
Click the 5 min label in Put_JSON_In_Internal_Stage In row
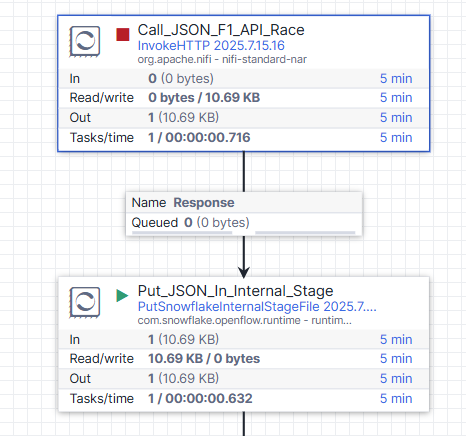(x=396, y=339)
